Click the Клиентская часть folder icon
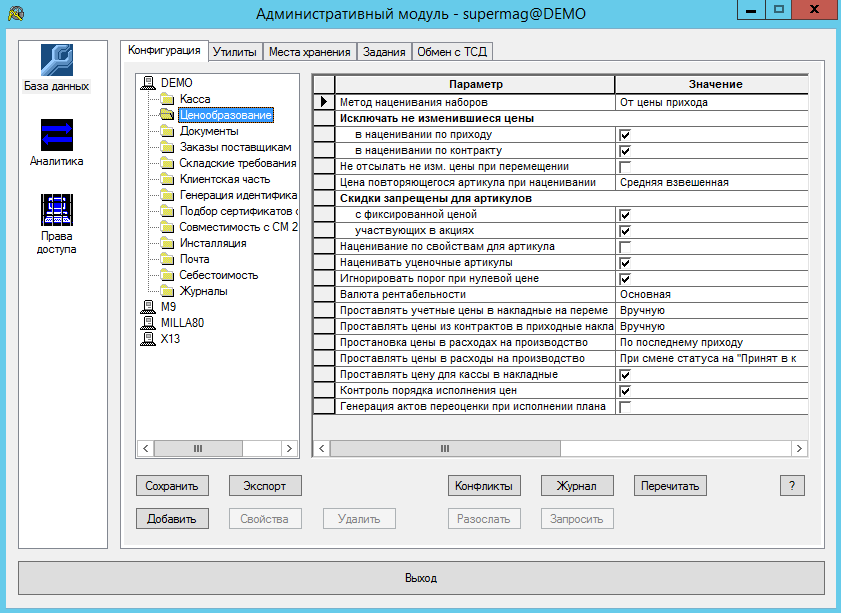The height and width of the screenshot is (613, 841). [167, 179]
